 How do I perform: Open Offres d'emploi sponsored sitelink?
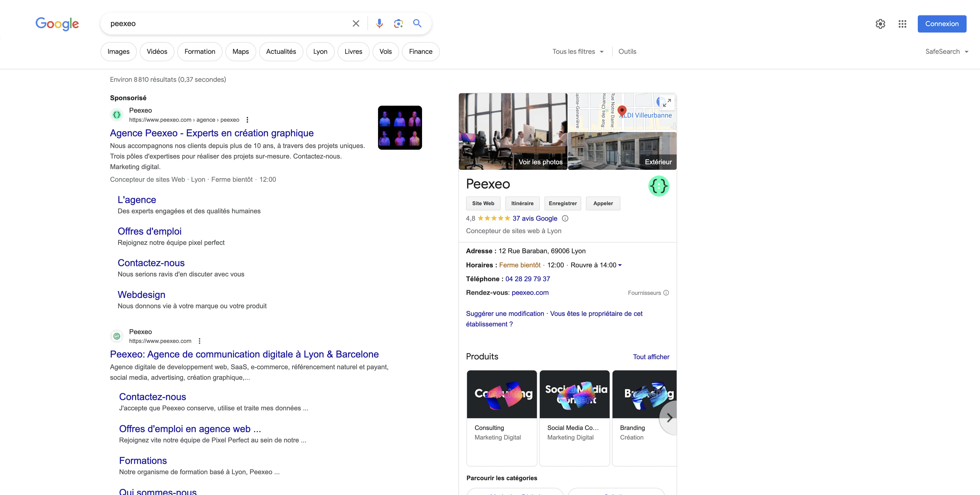pyautogui.click(x=150, y=231)
